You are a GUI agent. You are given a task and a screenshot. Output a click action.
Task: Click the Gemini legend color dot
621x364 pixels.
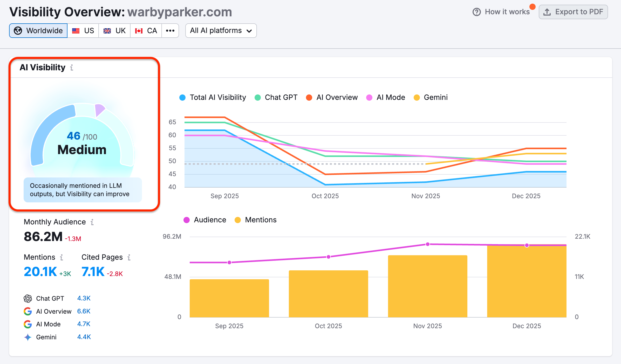417,98
